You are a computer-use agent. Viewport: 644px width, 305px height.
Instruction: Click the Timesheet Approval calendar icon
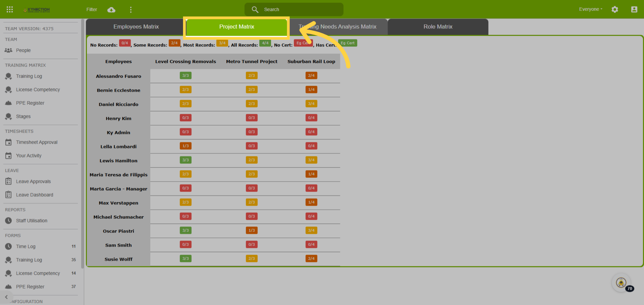pyautogui.click(x=9, y=142)
